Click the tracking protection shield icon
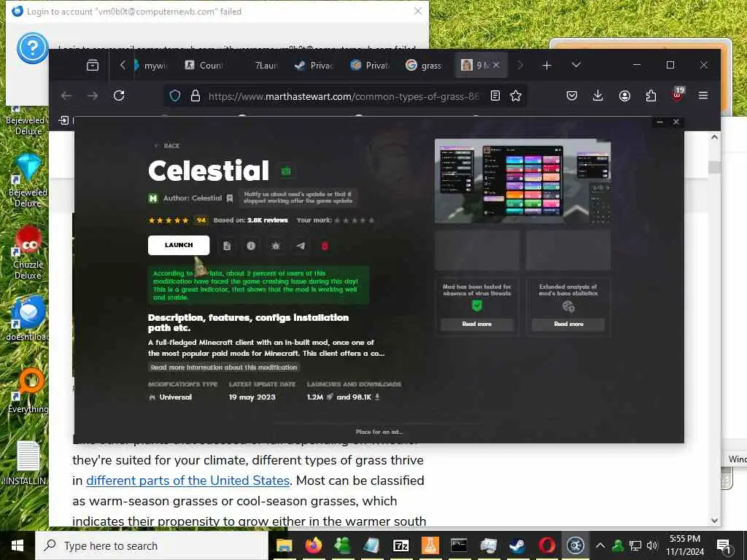This screenshot has height=560, width=747. pyautogui.click(x=175, y=96)
